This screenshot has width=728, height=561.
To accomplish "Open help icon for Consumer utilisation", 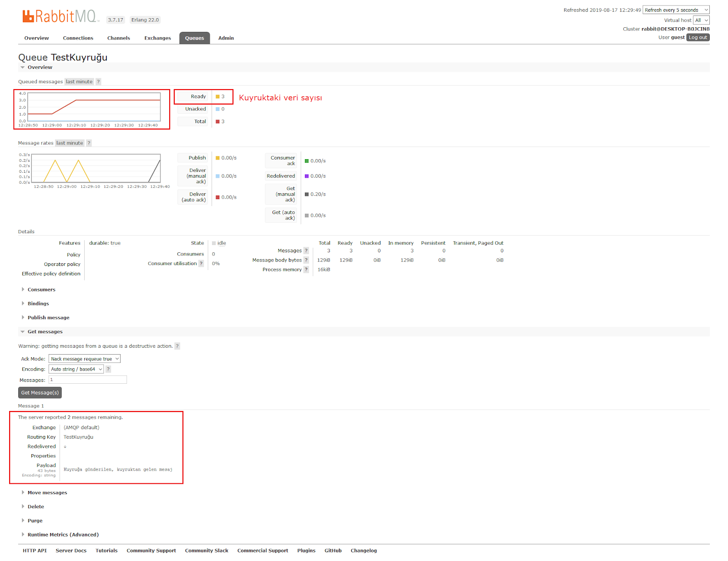I will [x=201, y=264].
